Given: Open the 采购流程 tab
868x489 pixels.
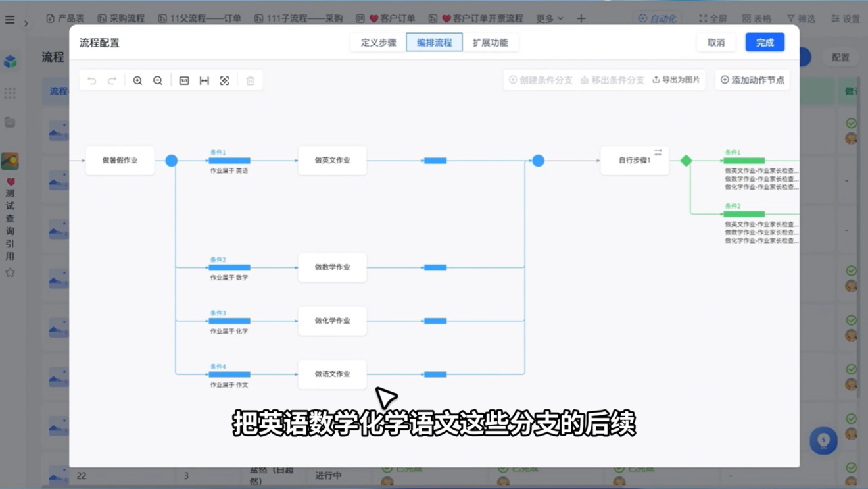Looking at the screenshot, I should [x=121, y=18].
